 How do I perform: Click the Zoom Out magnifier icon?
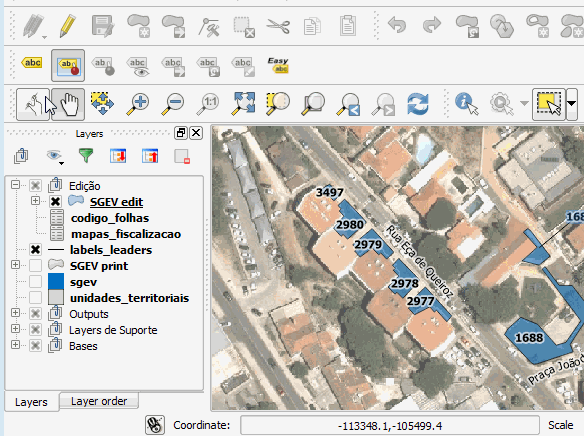tap(173, 104)
